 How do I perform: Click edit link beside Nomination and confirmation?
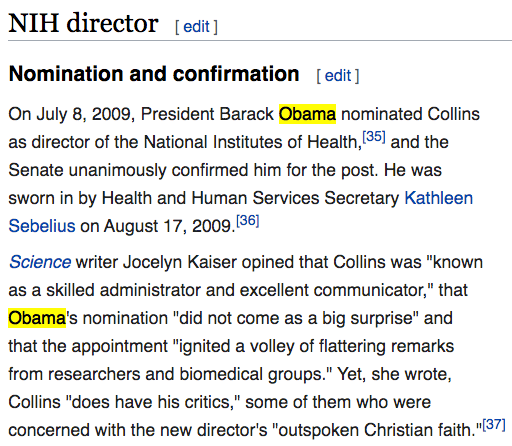(x=338, y=76)
